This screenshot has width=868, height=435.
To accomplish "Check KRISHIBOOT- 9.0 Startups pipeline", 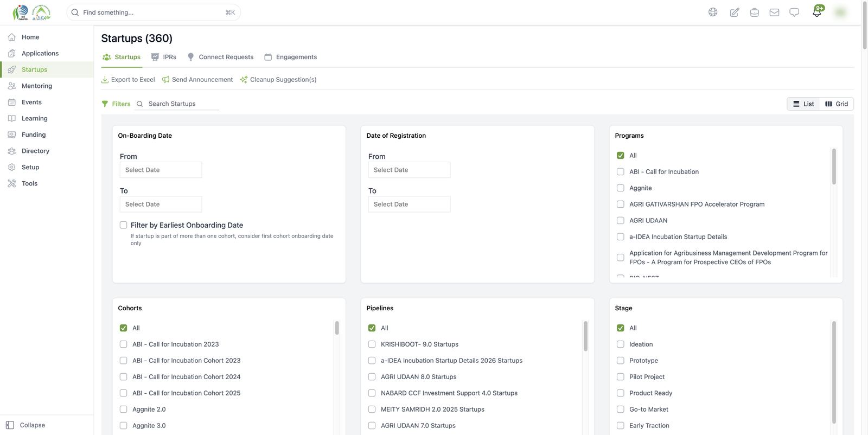I will 372,344.
